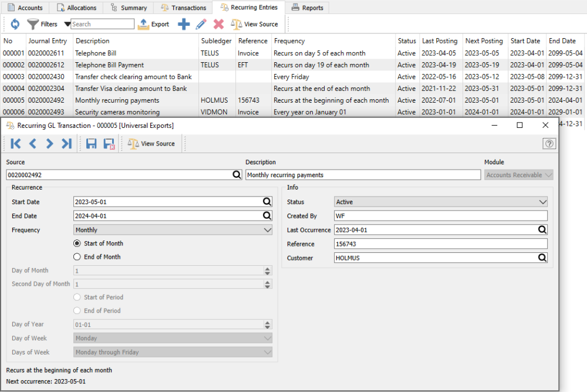Click the blue plus add-entry icon
This screenshot has width=587, height=392.
coord(184,24)
